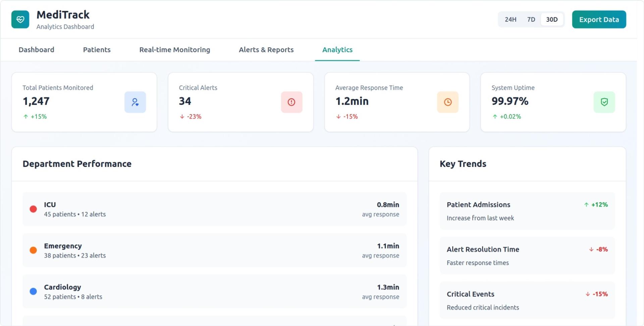Click the up arrow next to +12% trend
The width and height of the screenshot is (644, 326).
click(586, 205)
